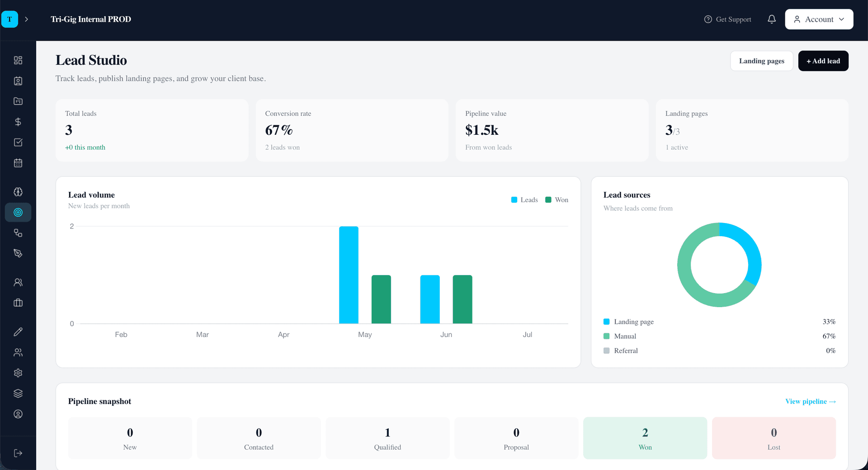The image size is (868, 470).
Task: Toggle the Won series in chart legend
Action: tap(557, 199)
